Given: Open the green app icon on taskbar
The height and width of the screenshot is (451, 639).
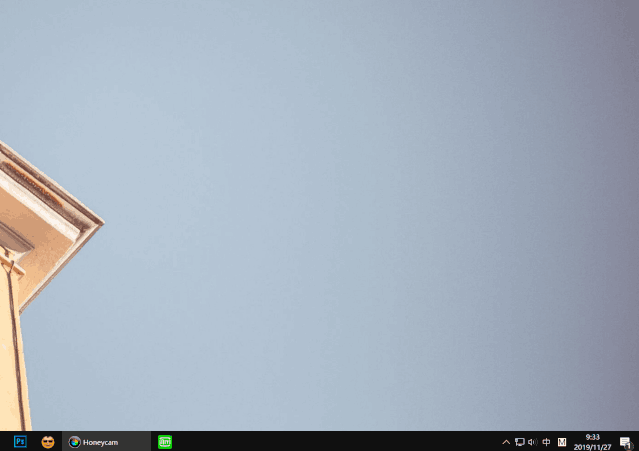Looking at the screenshot, I should coord(165,442).
